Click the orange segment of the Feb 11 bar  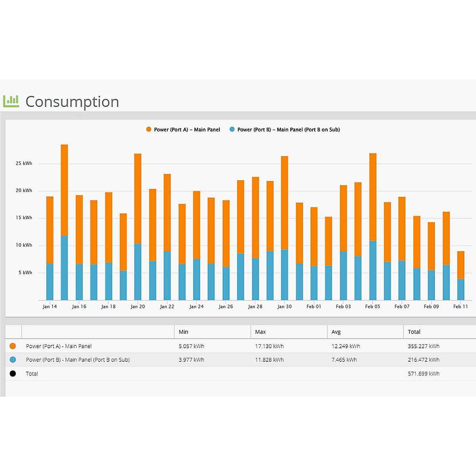(461, 265)
